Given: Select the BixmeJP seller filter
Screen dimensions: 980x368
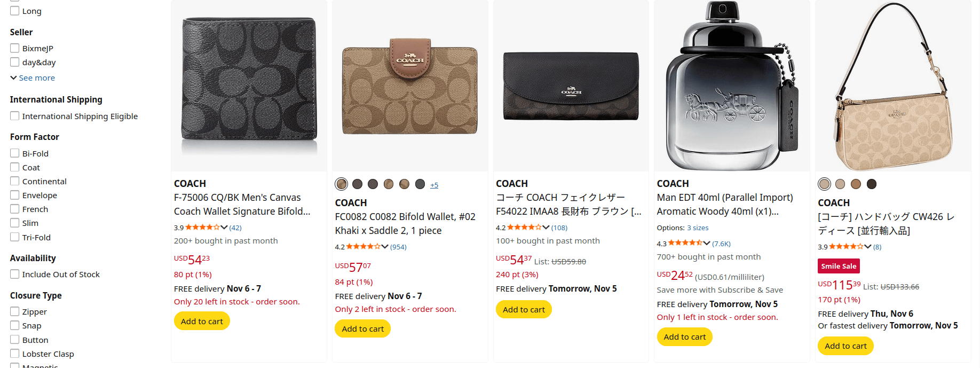Looking at the screenshot, I should [x=15, y=48].
